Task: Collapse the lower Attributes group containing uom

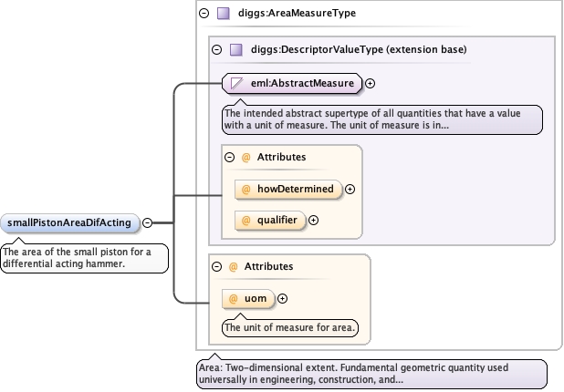Action: (216, 266)
